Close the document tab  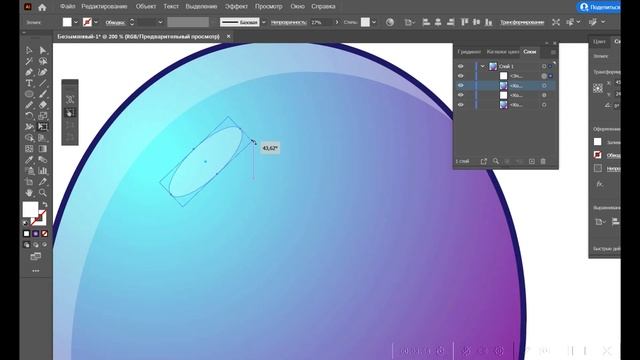pos(229,36)
